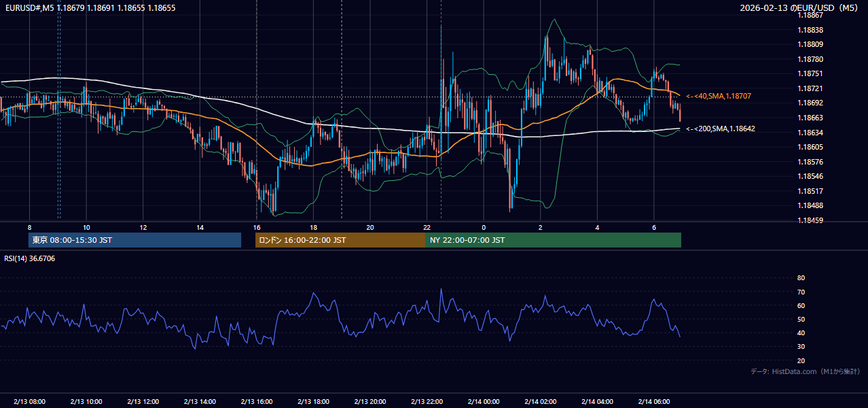Viewport: 868px width, 408px height.
Task: Click the '2026-02-13 のEUR/USD (M5)' header
Action: point(800,8)
